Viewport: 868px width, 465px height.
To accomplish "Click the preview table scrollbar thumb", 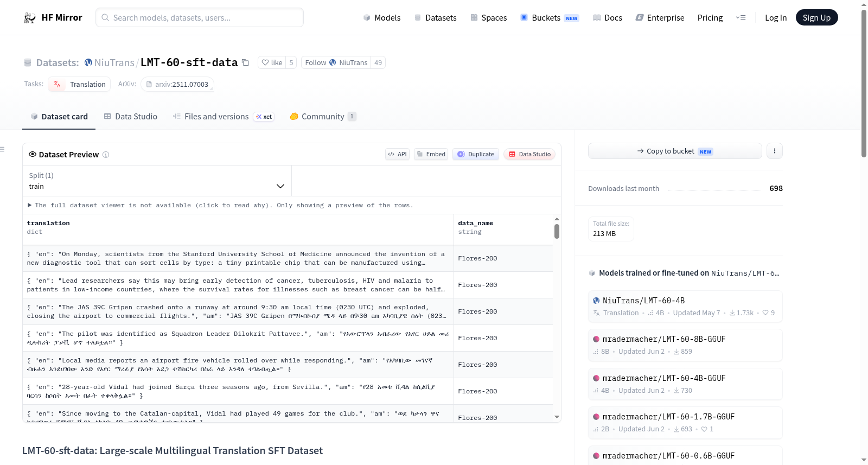I will 557,232.
